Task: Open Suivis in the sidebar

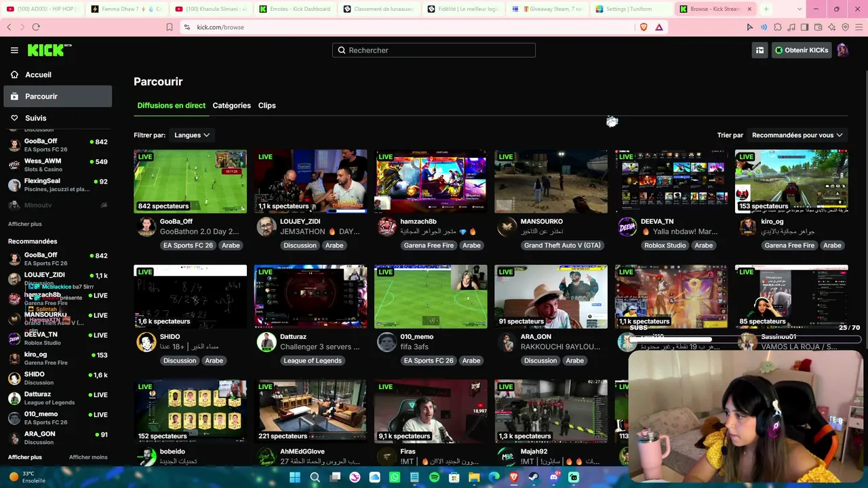Action: (58, 118)
